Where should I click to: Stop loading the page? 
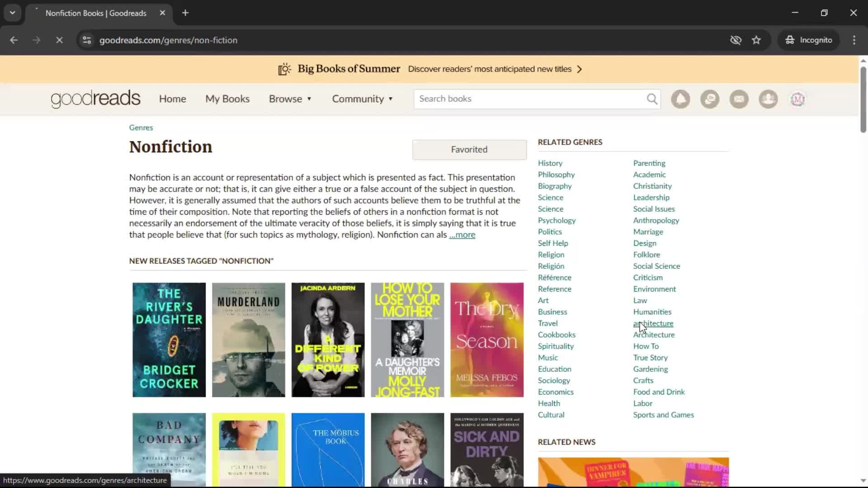pyautogui.click(x=59, y=40)
